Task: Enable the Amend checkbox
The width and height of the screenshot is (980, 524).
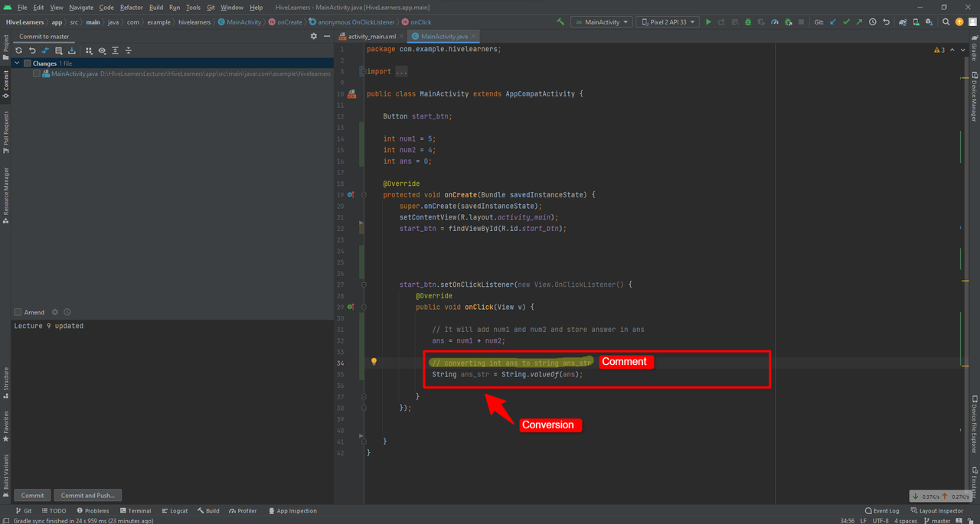Action: point(18,312)
